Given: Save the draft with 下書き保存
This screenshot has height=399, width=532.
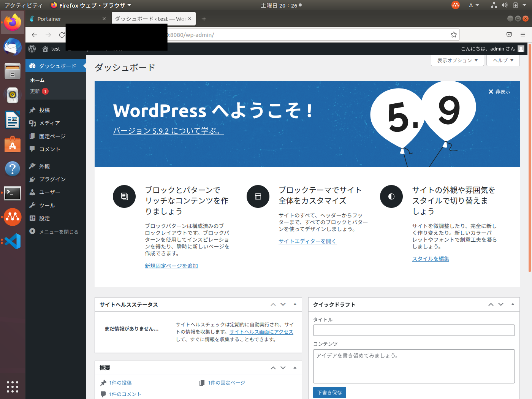Looking at the screenshot, I should [329, 392].
